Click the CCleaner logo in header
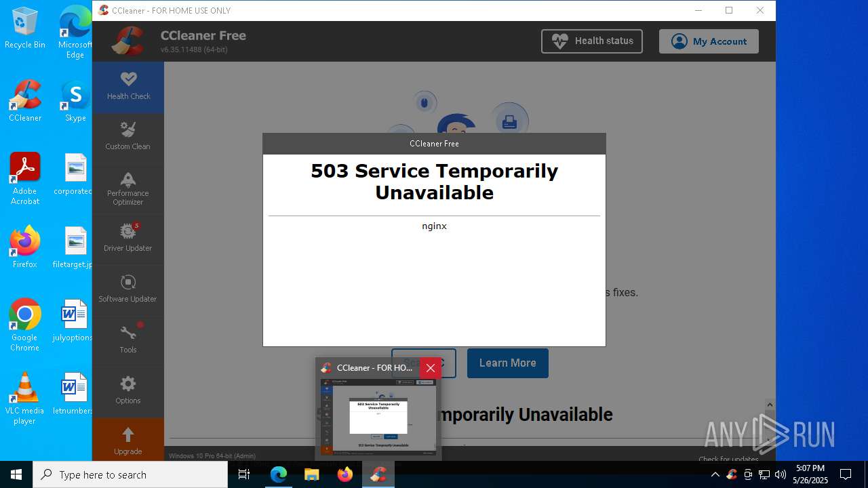868x488 pixels. pos(128,41)
